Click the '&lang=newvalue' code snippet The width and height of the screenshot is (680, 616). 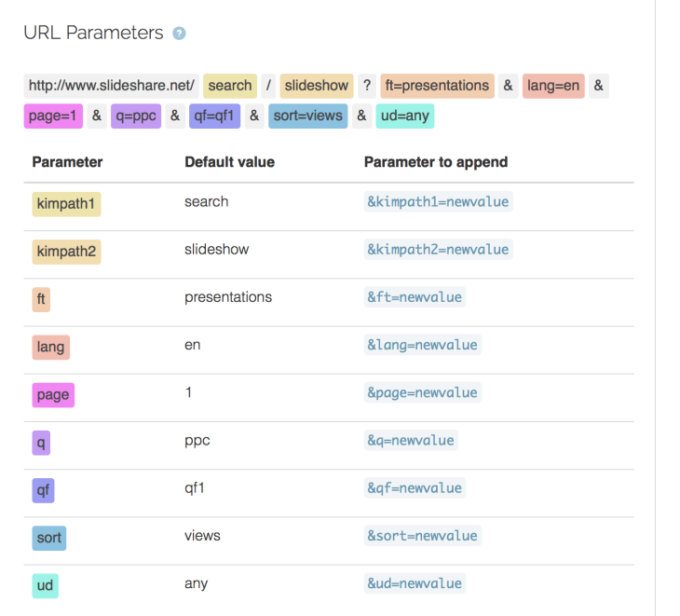pos(422,345)
